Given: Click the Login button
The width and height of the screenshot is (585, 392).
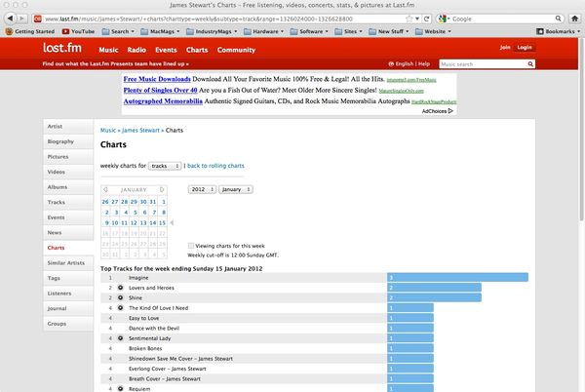Looking at the screenshot, I should tap(525, 47).
